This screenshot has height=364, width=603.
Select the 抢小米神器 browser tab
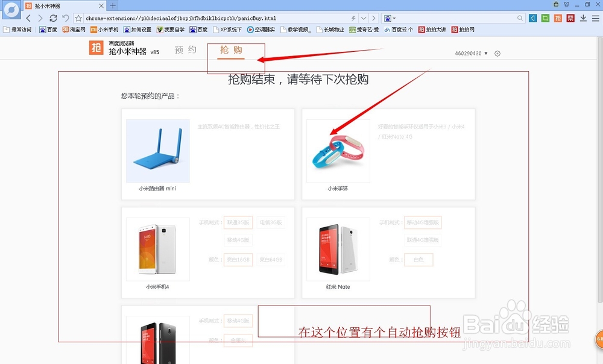point(64,6)
